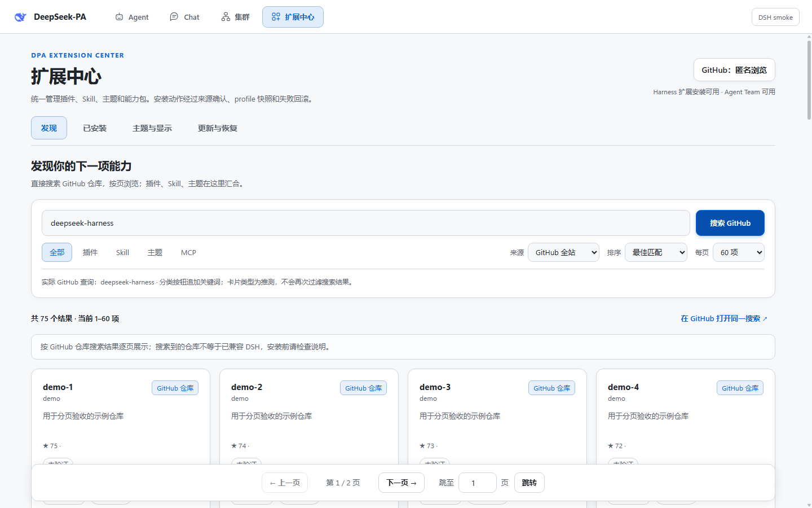Click the 搜索 GitHub button
812x508 pixels.
coord(730,223)
